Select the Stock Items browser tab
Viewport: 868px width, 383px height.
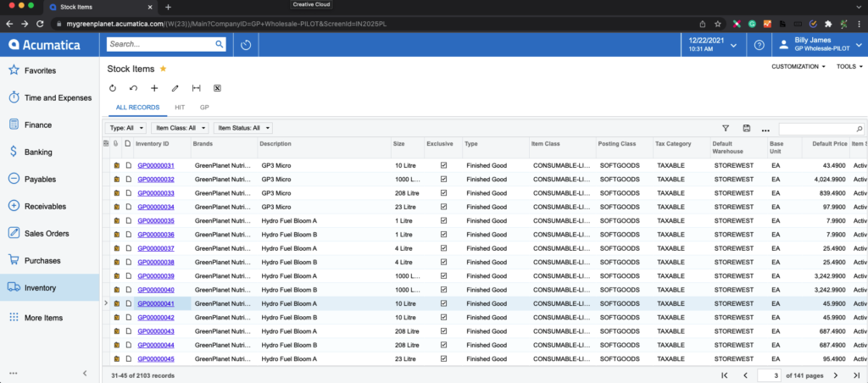coord(100,7)
